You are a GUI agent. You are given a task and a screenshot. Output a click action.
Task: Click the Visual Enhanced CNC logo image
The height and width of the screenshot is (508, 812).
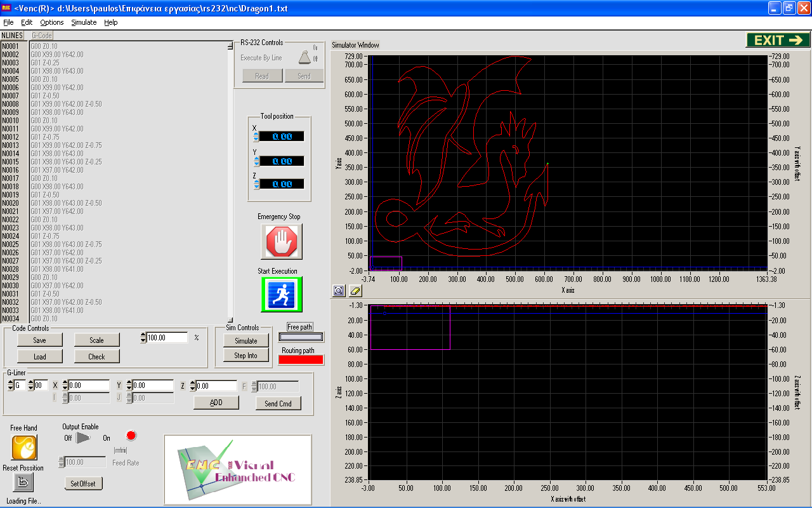[x=238, y=469]
